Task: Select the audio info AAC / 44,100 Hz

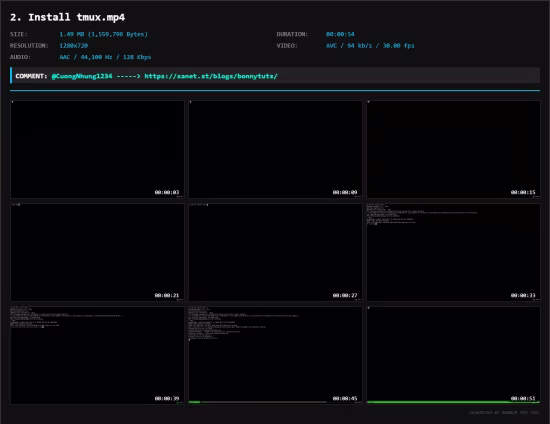Action: coord(105,57)
